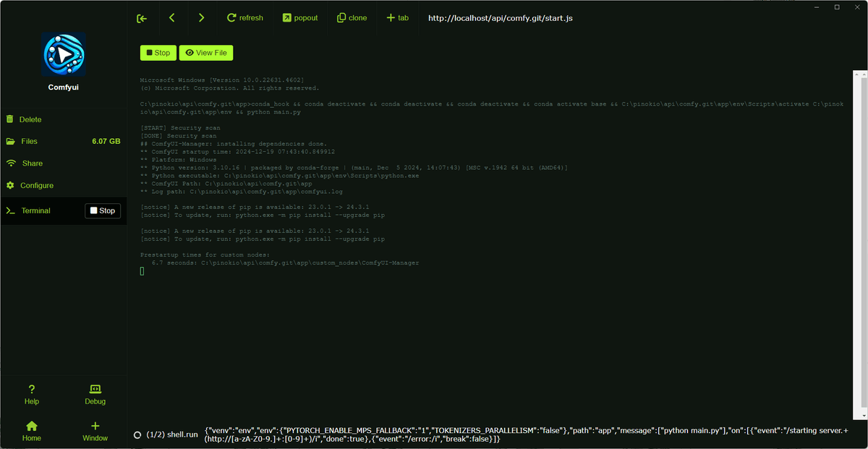The width and height of the screenshot is (868, 449).
Task: Open a new tab with the tab button
Action: click(x=397, y=17)
